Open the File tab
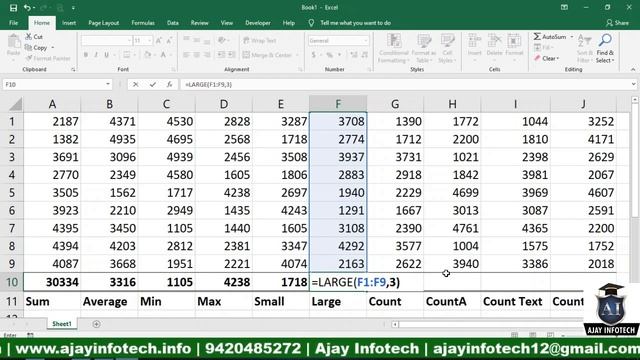This screenshot has width=640, height=360. (x=13, y=23)
